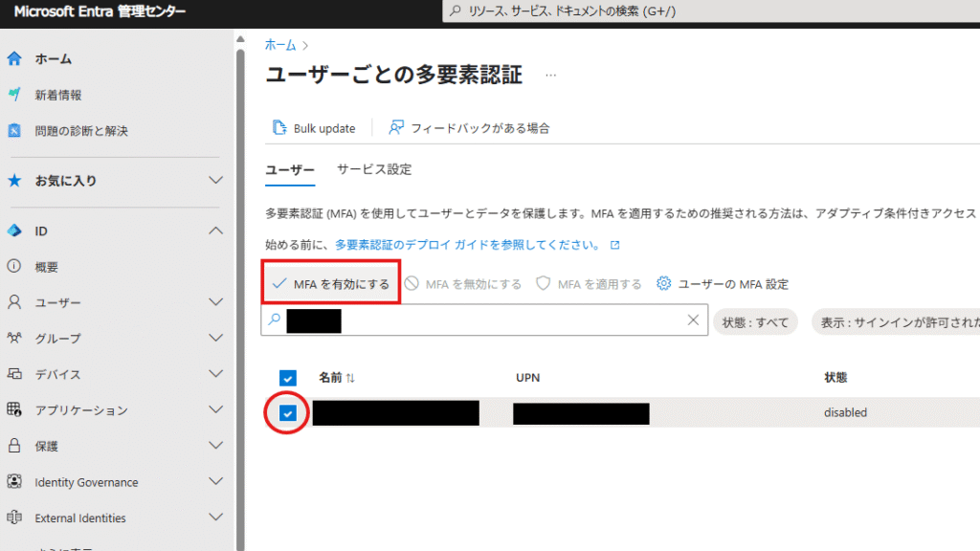
Task: Click the お気に入り star icon
Action: 14,181
